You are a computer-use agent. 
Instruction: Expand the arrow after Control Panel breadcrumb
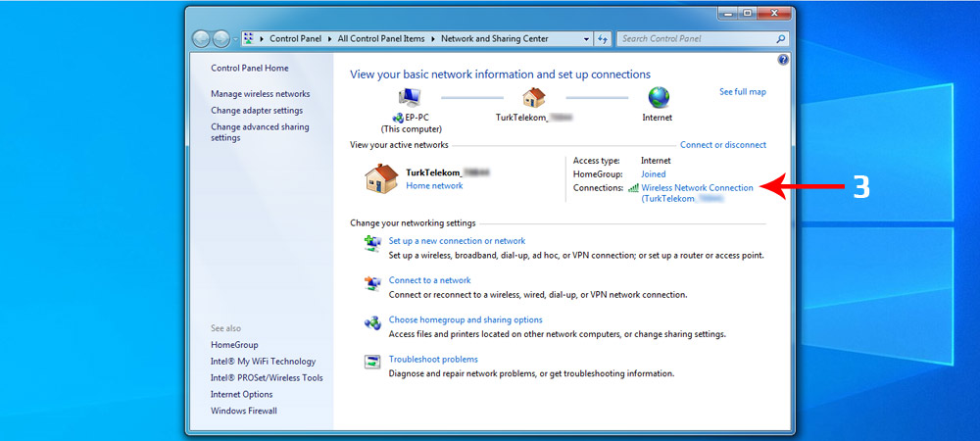coord(328,39)
